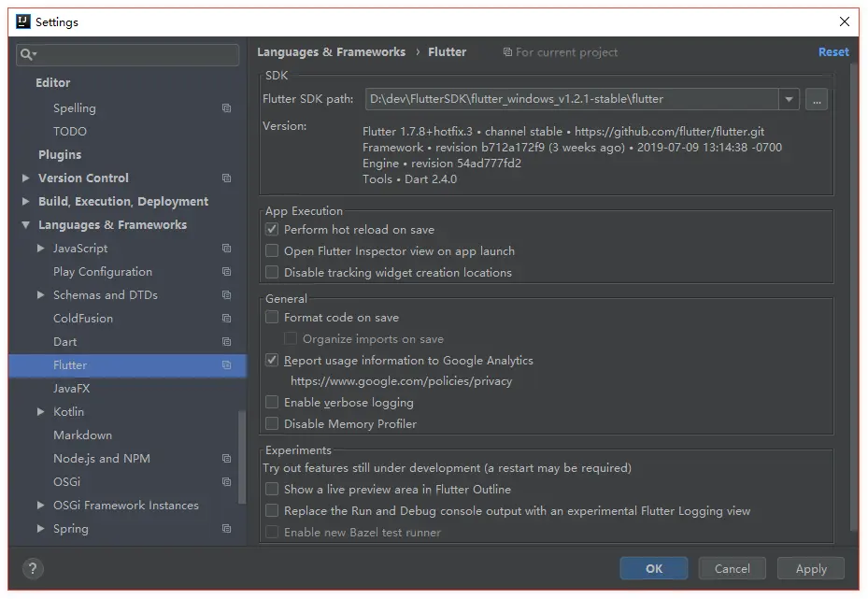Click the Flutter SDK path text field

point(571,99)
